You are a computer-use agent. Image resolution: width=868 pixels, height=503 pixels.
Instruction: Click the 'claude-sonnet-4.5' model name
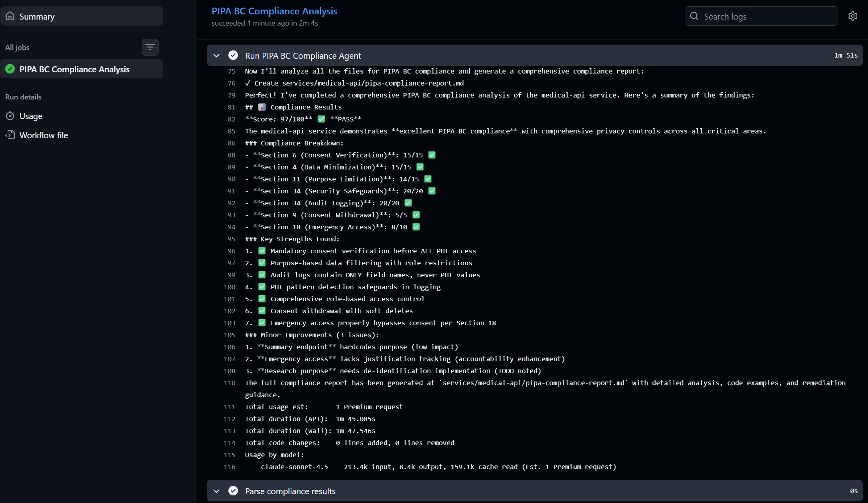click(x=294, y=467)
